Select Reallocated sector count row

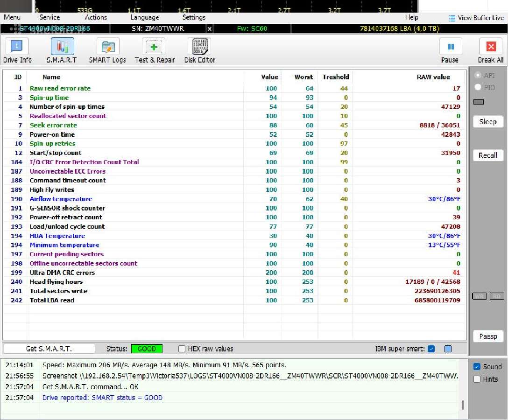234,116
